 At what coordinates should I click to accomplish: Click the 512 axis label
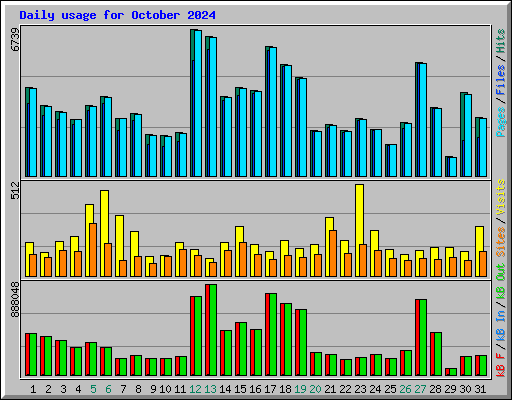pyautogui.click(x=15, y=190)
